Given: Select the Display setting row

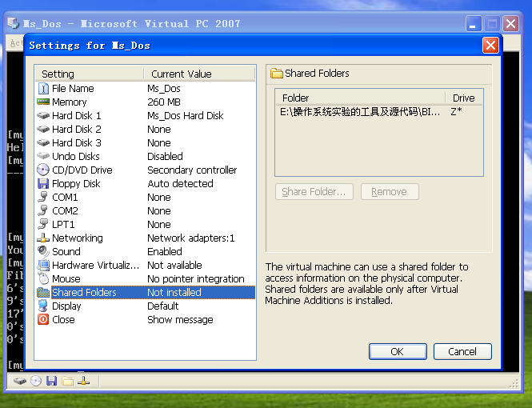Looking at the screenshot, I should (x=145, y=306).
